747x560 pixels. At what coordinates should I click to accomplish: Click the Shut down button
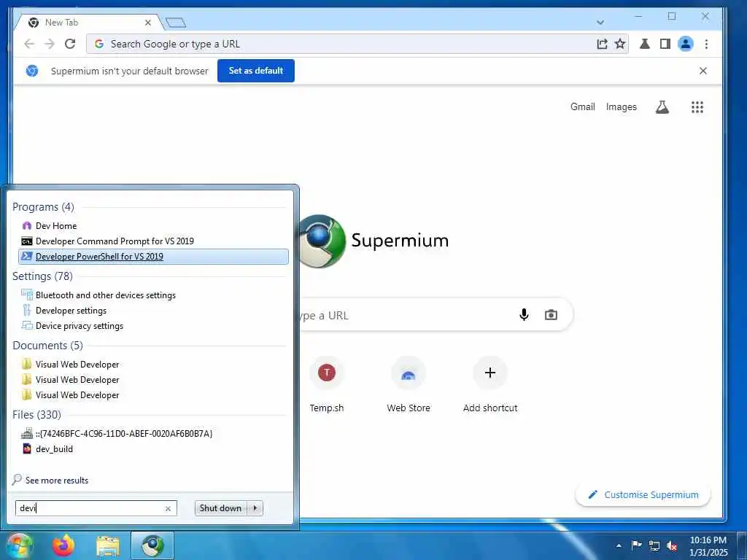[x=220, y=508]
